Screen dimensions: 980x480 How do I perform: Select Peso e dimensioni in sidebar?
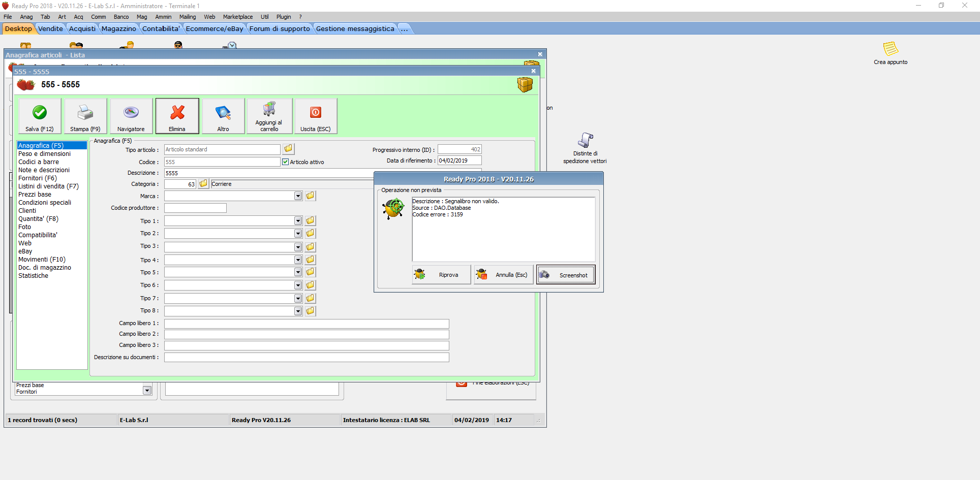(x=45, y=154)
